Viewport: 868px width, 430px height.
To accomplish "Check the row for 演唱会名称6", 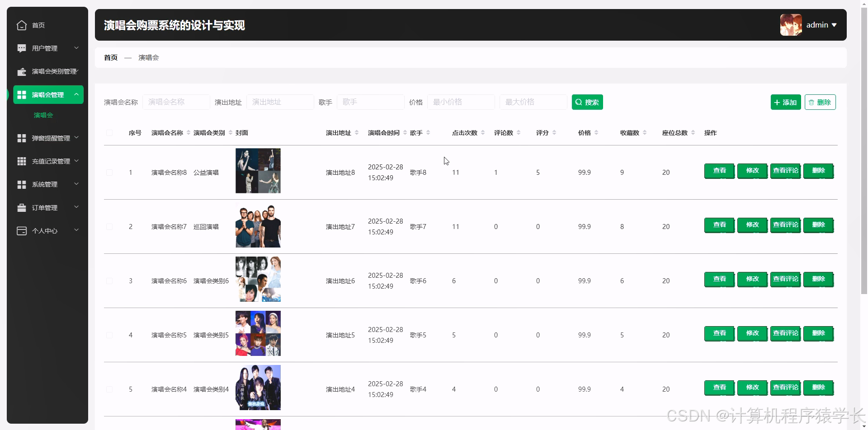I will 109,281.
